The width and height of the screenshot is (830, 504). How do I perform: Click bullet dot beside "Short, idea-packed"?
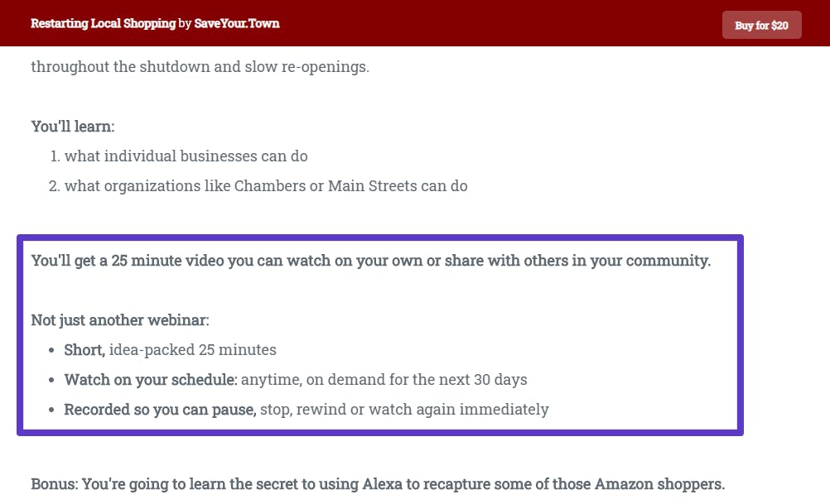point(51,350)
